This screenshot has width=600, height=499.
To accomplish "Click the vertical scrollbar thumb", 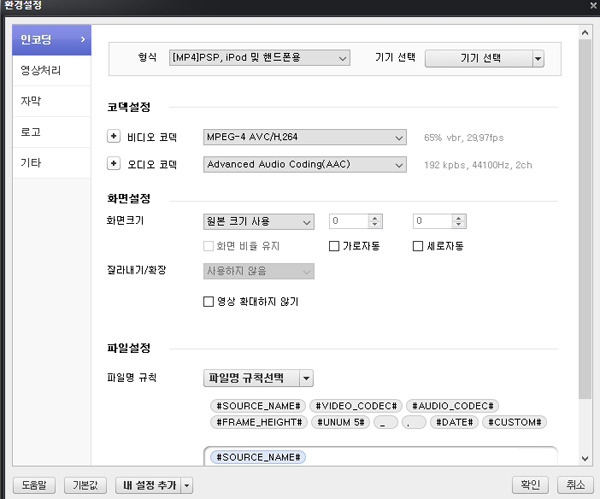I will pos(585,219).
